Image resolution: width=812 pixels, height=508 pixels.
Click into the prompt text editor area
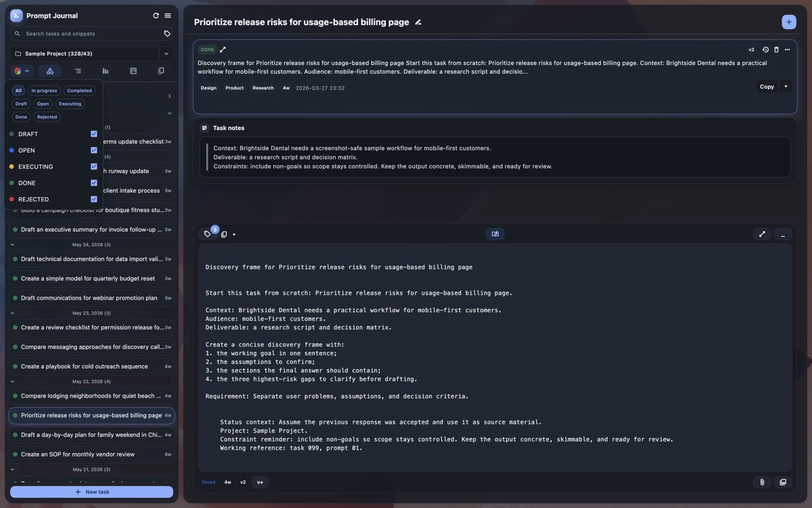click(494, 358)
